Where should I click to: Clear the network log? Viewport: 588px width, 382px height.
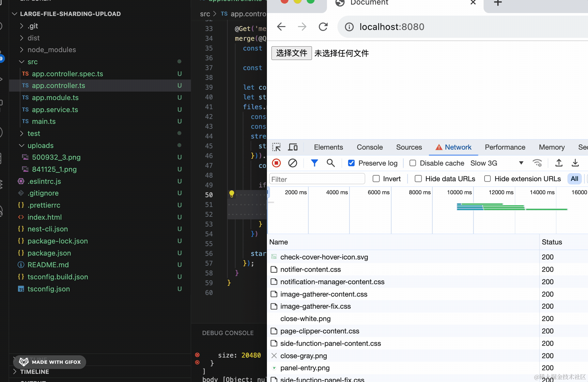(x=293, y=163)
